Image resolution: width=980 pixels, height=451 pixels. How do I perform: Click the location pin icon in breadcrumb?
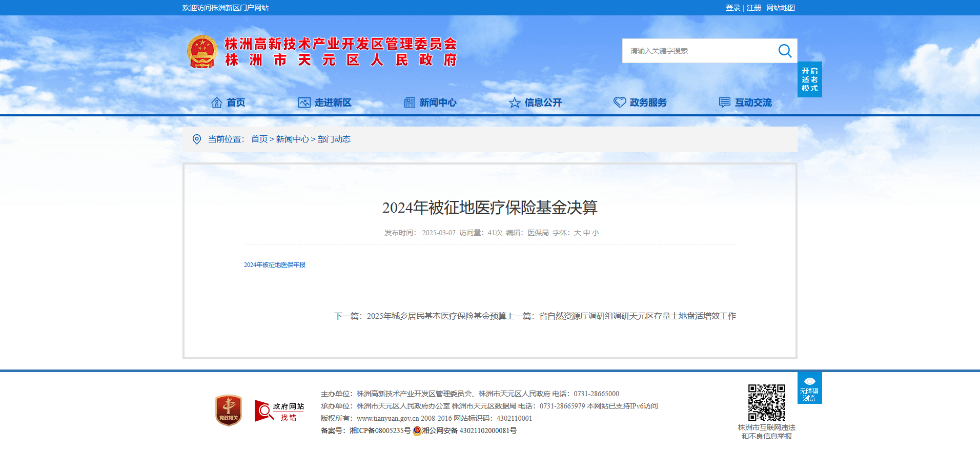(x=197, y=139)
